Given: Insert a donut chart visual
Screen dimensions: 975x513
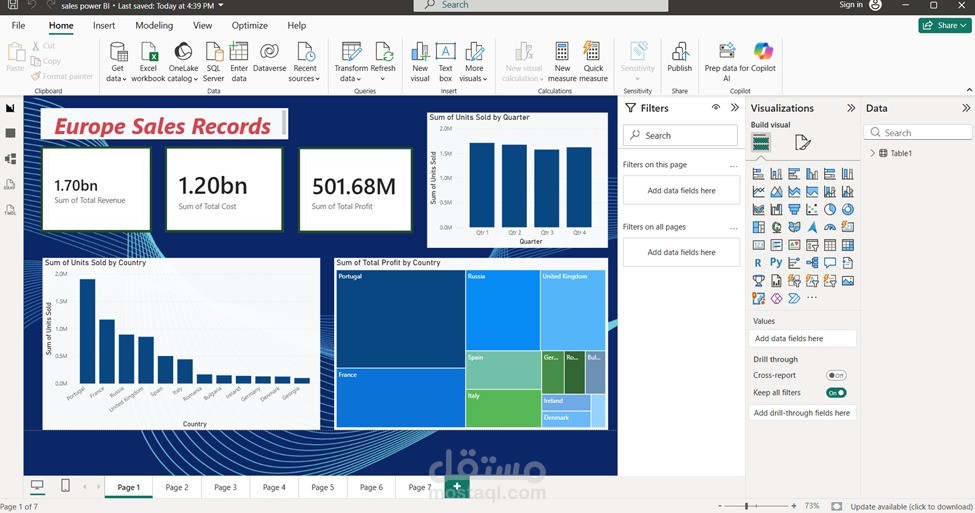Looking at the screenshot, I should click(x=848, y=210).
